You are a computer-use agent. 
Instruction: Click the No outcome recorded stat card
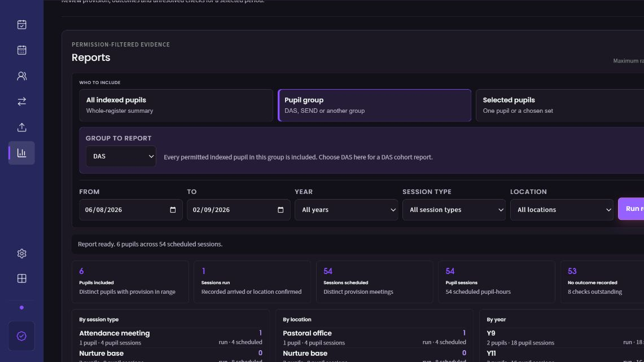tap(603, 282)
